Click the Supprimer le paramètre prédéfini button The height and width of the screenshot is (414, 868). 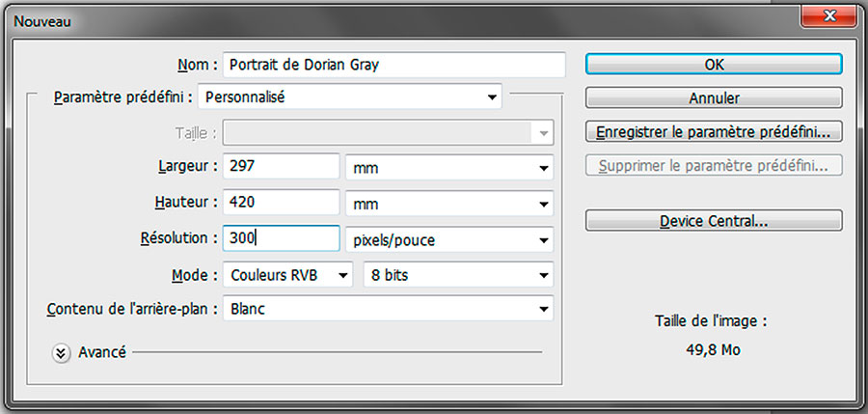click(x=714, y=166)
